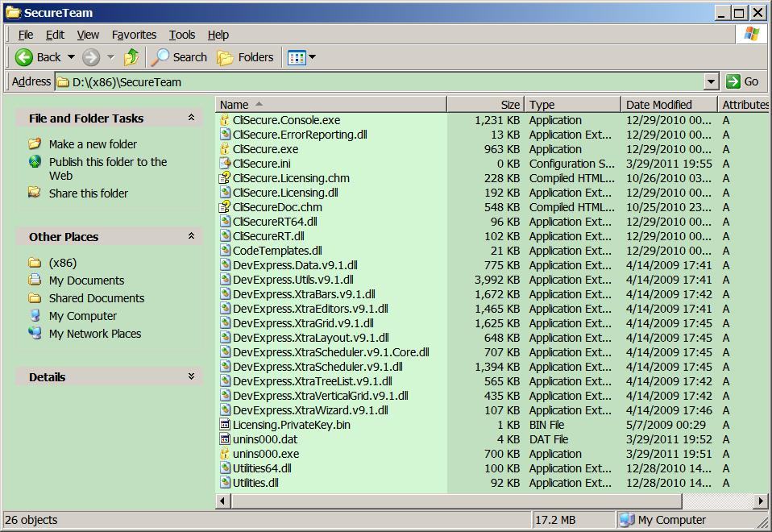Click the green Back arrow icon
The image size is (772, 532).
coord(23,58)
